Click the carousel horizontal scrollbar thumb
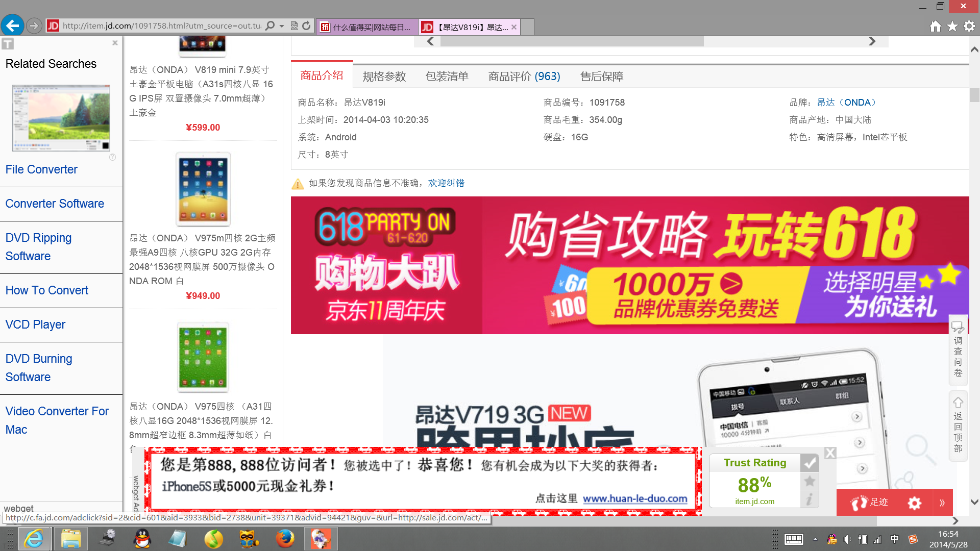Screen dimensions: 980x551 pyautogui.click(x=572, y=41)
